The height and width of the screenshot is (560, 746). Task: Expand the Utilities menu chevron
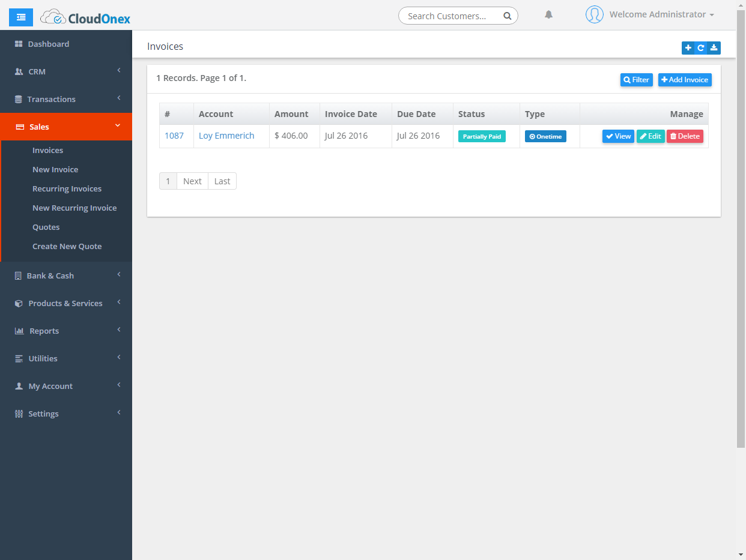point(119,358)
